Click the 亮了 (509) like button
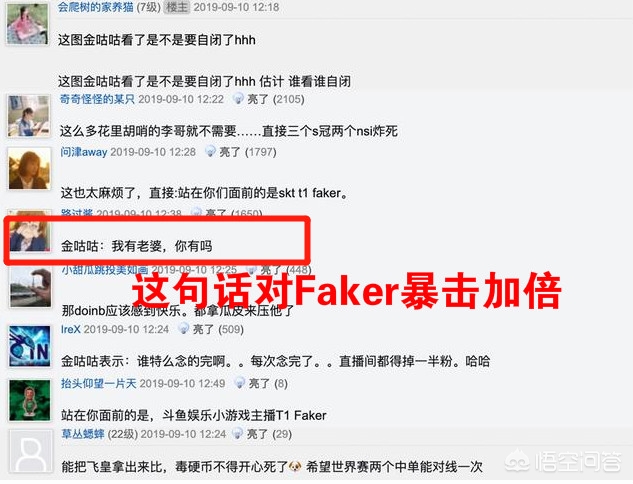The width and height of the screenshot is (633, 484). point(218,329)
